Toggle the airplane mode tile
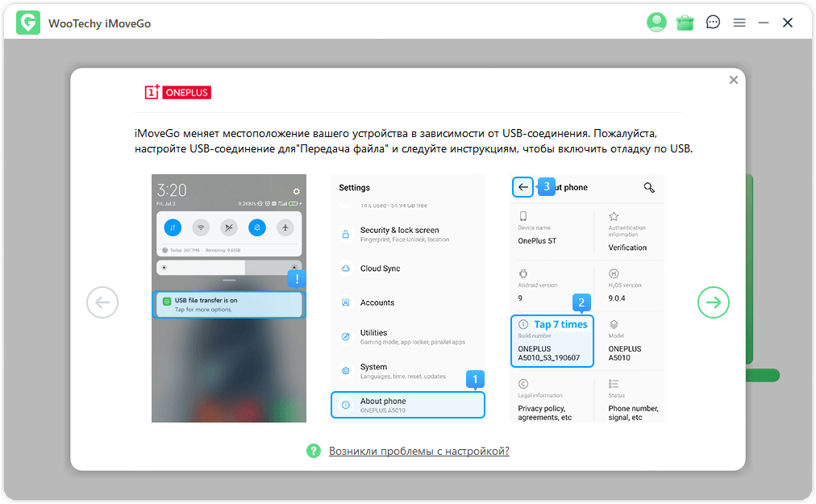The width and height of the screenshot is (816, 504). (x=285, y=228)
